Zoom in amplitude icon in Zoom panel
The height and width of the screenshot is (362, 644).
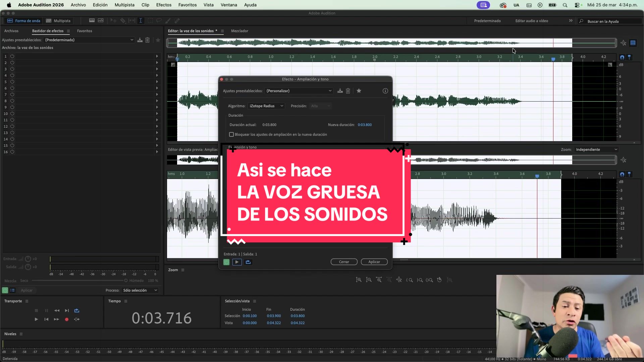pyautogui.click(x=359, y=280)
